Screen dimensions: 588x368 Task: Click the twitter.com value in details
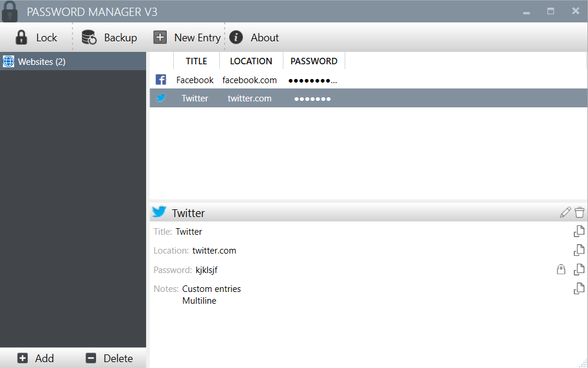point(214,251)
